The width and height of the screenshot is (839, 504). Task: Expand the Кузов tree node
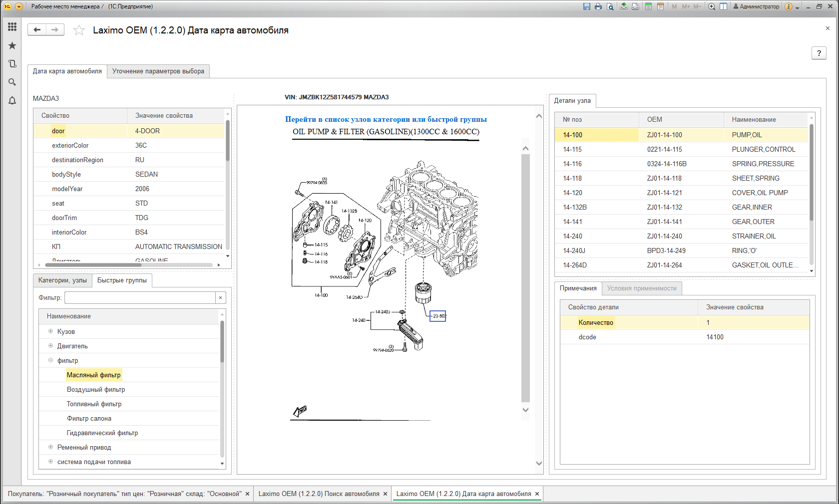tap(50, 331)
